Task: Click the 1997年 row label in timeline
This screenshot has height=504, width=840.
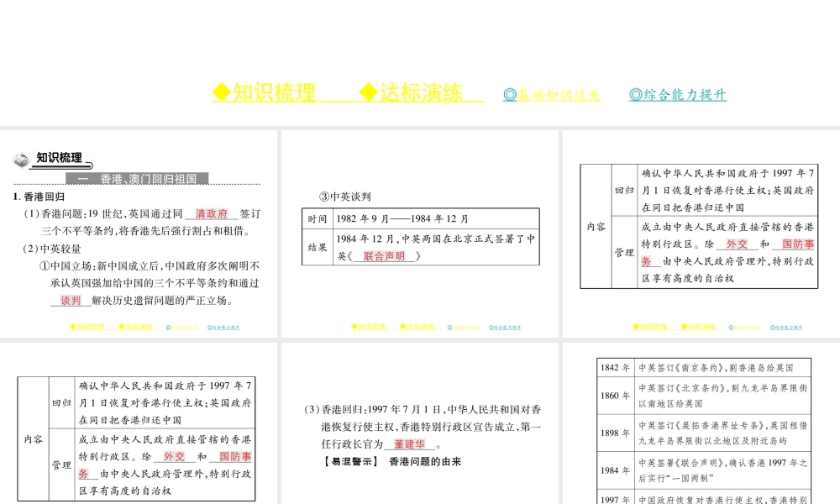Action: (x=615, y=499)
